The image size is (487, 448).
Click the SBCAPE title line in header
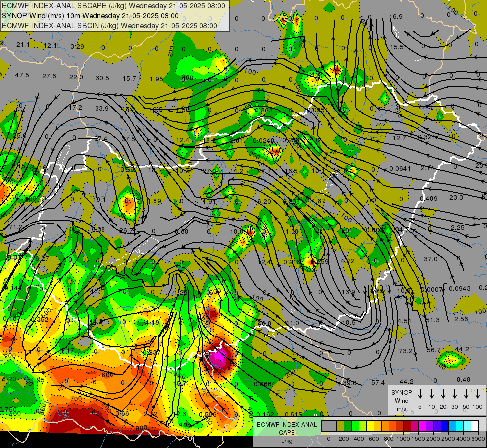coord(113,6)
